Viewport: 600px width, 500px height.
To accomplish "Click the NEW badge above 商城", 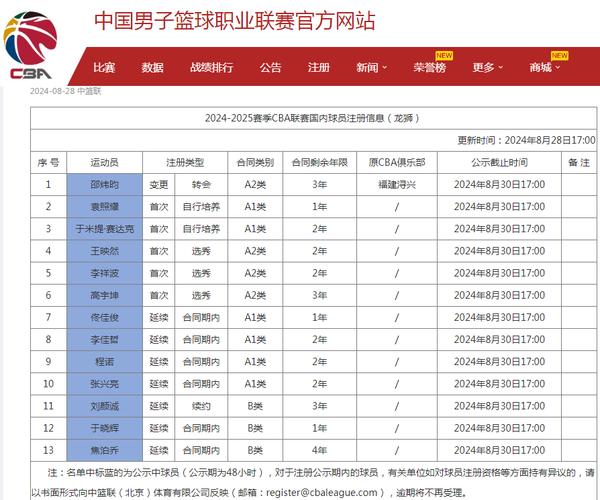I will click(559, 55).
